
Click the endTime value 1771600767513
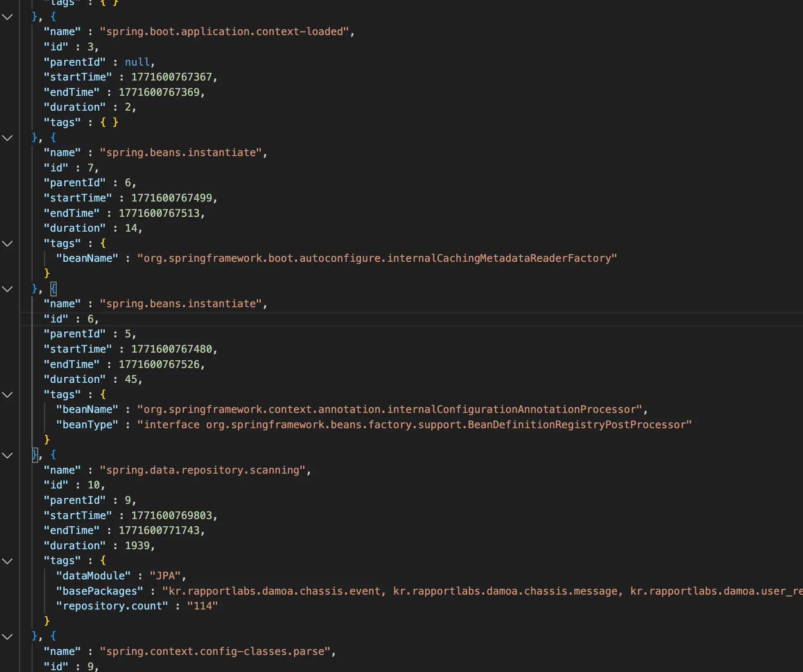click(x=159, y=213)
